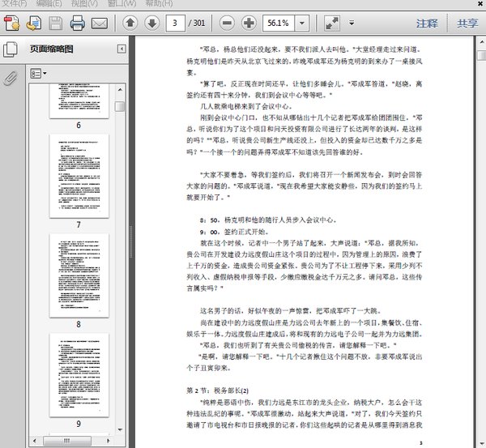
Task: Click the line 几人就乘电梯来到了会议中心
Action: coord(246,106)
